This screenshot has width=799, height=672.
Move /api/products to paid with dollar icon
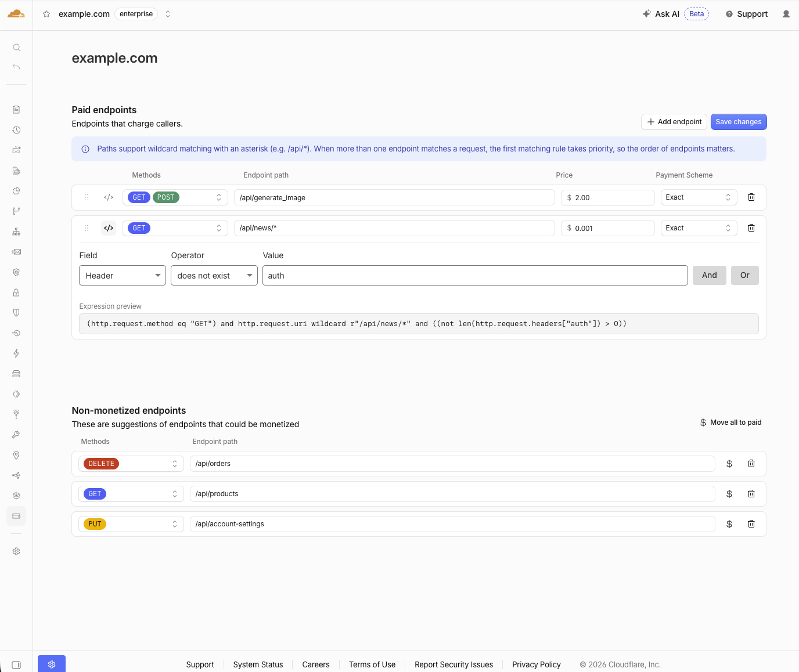(729, 494)
